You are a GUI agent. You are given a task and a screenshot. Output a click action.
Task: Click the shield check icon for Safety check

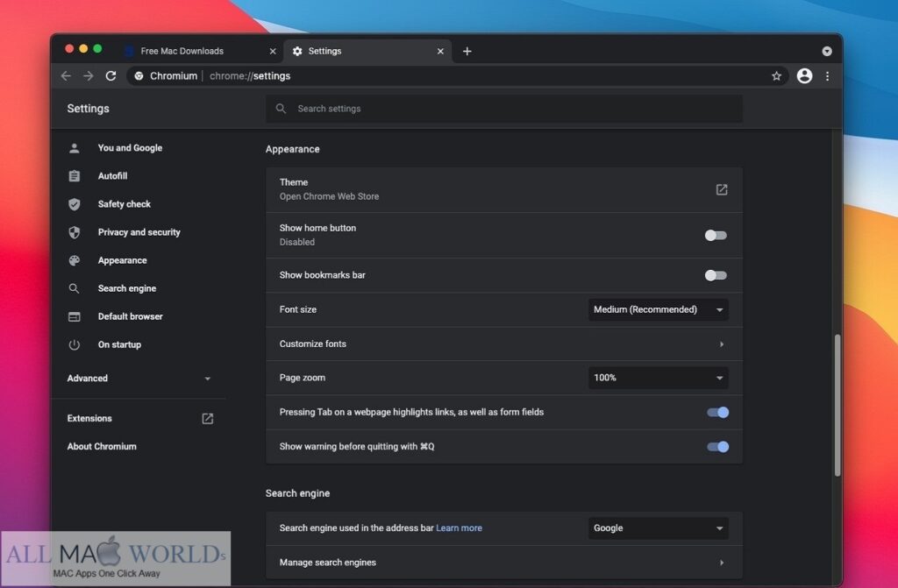point(74,204)
